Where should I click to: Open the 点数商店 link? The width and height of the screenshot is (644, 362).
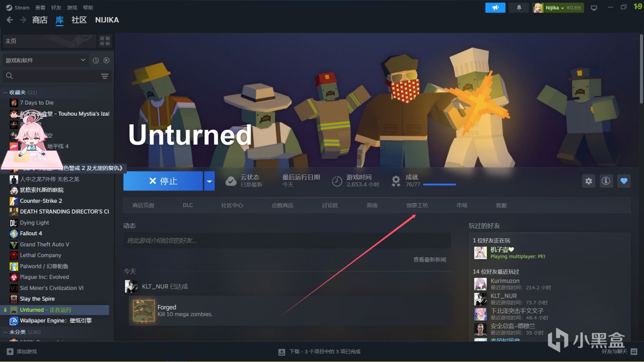coord(282,206)
